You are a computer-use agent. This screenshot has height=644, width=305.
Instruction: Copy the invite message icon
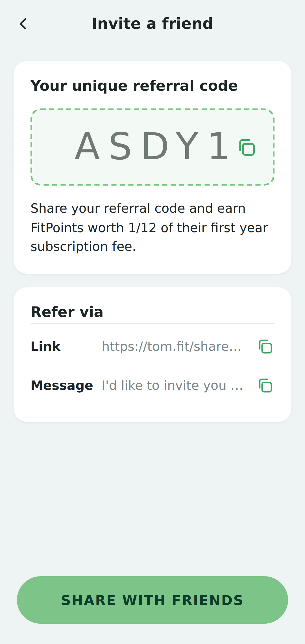point(265,386)
